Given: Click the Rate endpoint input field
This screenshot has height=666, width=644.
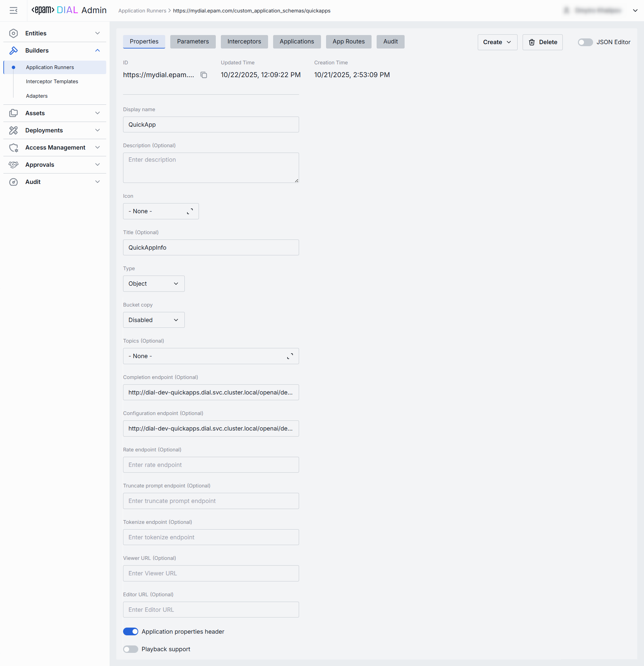Looking at the screenshot, I should [211, 465].
